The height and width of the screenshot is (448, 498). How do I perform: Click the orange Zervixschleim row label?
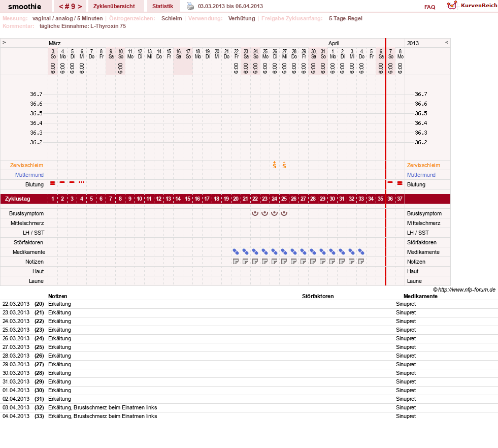[x=26, y=165]
